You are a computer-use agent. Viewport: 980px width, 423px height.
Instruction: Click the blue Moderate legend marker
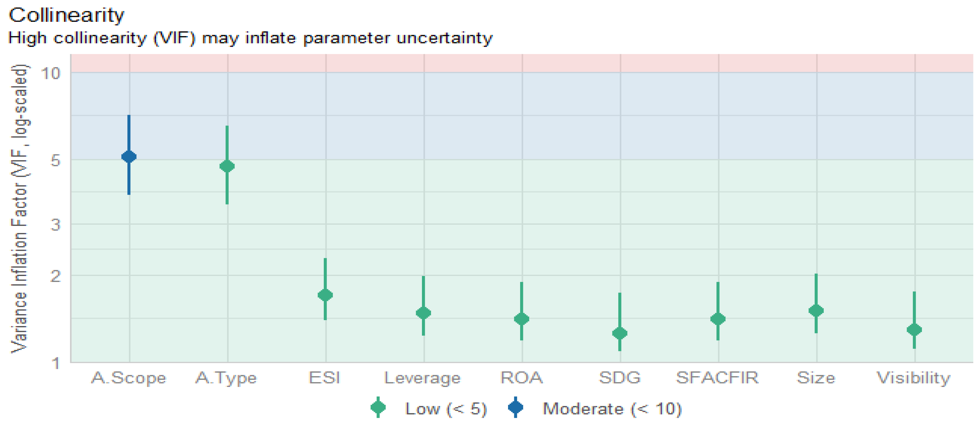(515, 408)
